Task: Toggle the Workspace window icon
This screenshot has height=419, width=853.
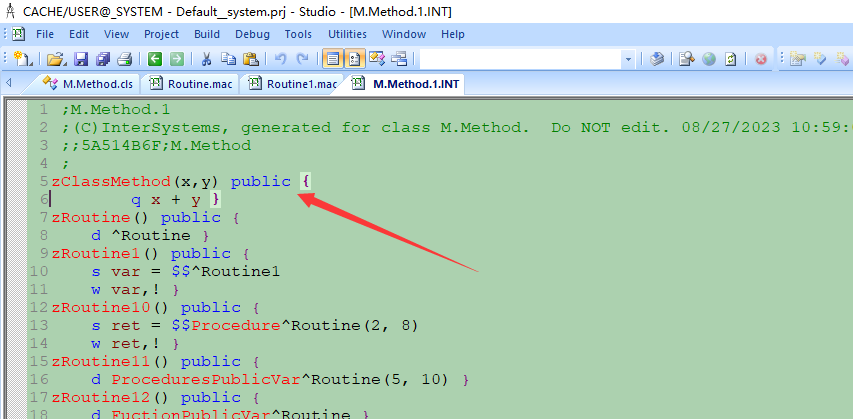Action: (x=332, y=59)
